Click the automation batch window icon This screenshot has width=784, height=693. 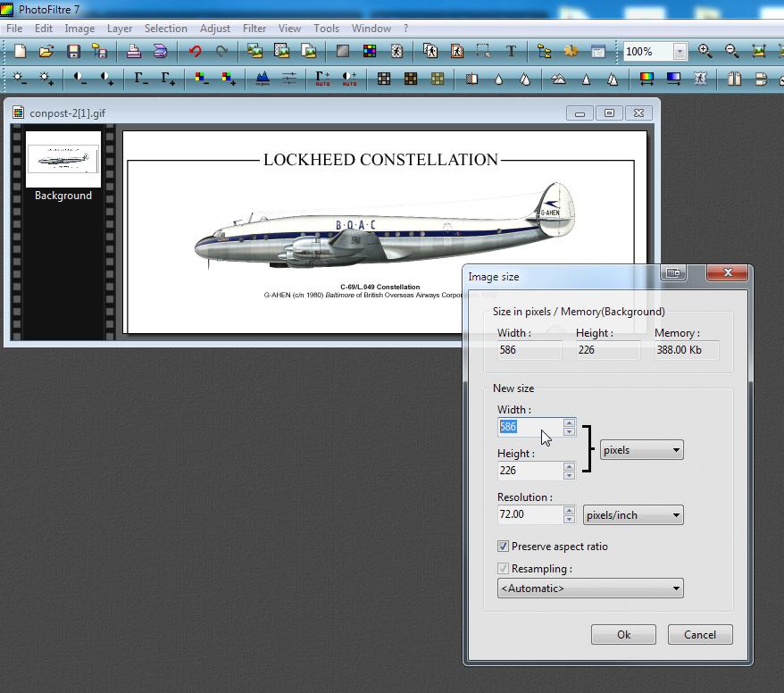[598, 51]
